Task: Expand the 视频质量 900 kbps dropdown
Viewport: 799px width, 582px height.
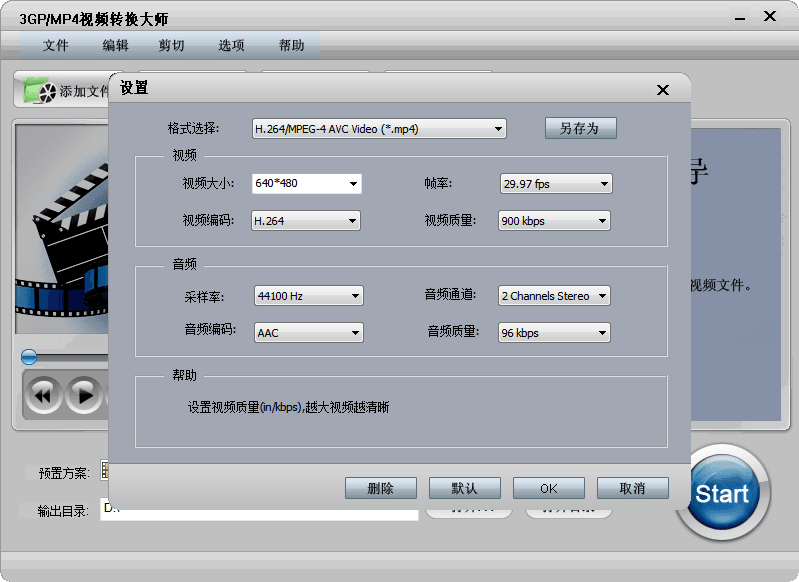Action: point(554,221)
